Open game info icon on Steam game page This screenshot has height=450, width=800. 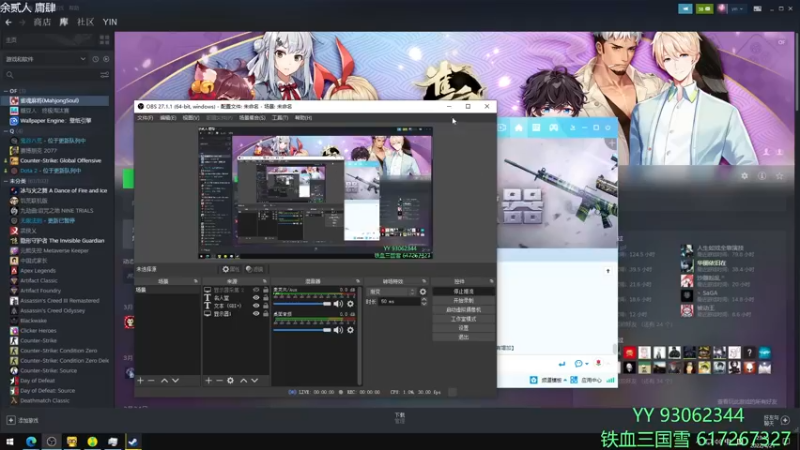click(762, 176)
